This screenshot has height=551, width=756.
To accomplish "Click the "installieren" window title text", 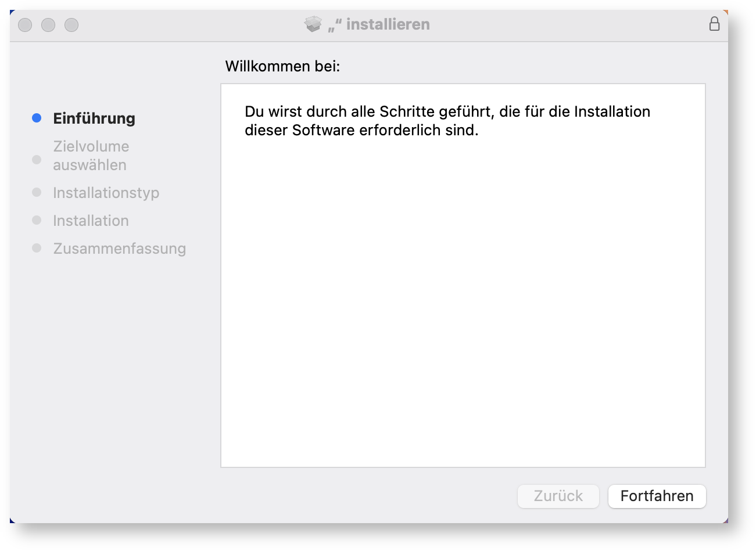I will [387, 24].
